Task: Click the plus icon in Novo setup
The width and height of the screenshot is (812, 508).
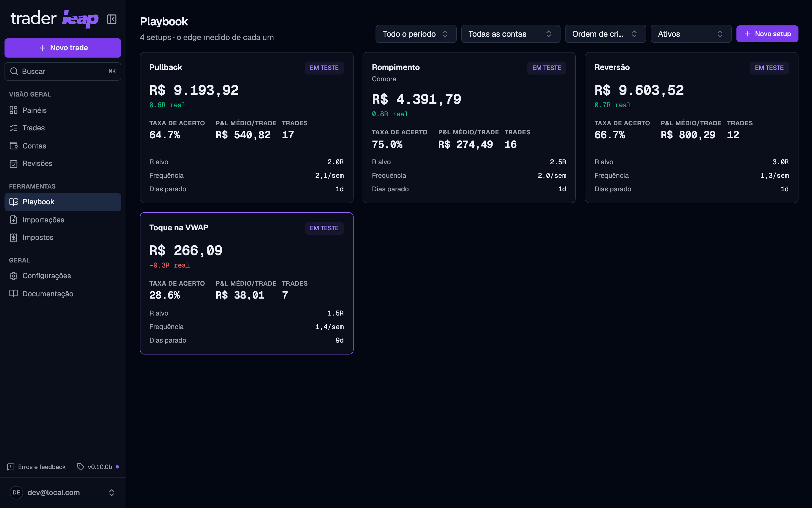Action: pos(748,34)
